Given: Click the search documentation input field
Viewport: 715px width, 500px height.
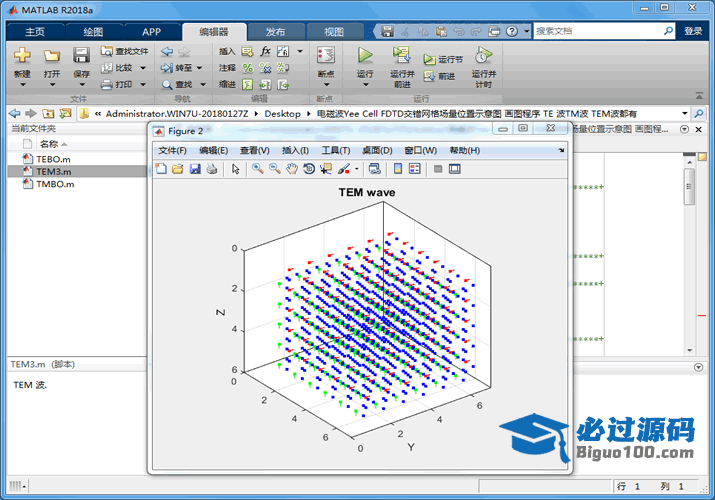Looking at the screenshot, I should (x=598, y=31).
